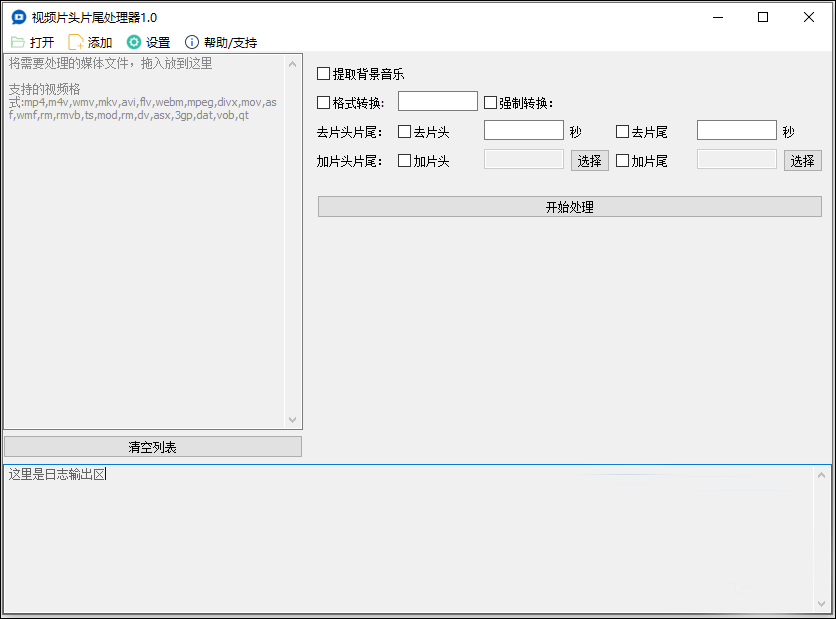Click the log area scroll up arrow

tap(822, 475)
